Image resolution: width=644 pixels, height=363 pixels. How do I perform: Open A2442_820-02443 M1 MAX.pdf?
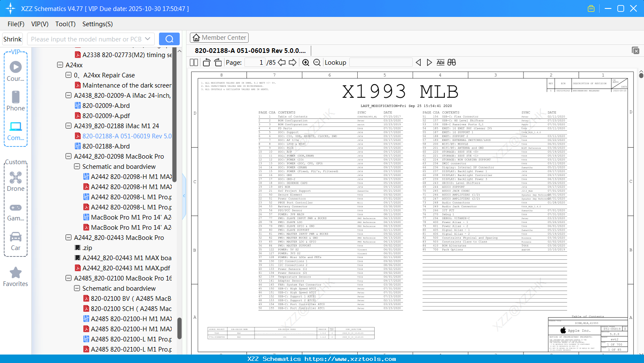122,268
